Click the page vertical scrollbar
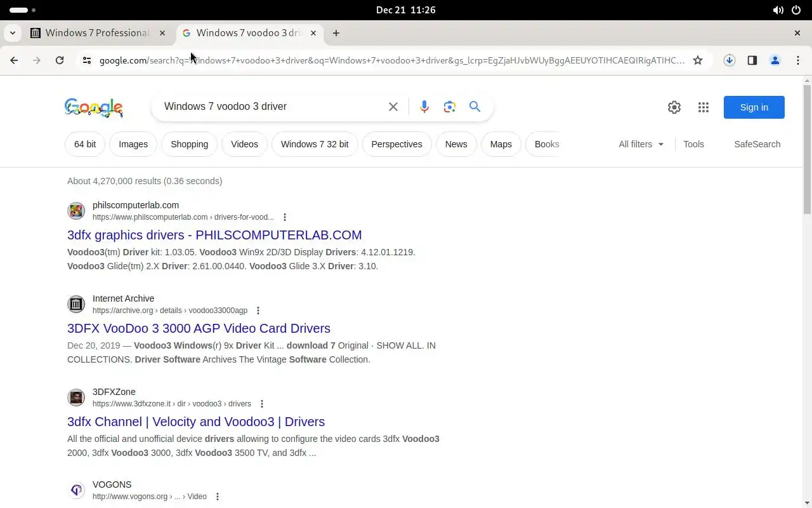The image size is (812, 508). tap(807, 149)
